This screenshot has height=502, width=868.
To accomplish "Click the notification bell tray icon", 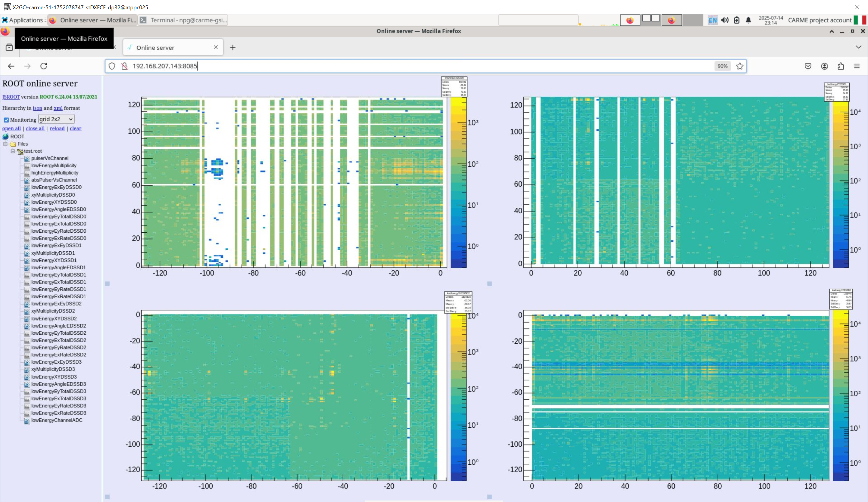I will pyautogui.click(x=748, y=20).
